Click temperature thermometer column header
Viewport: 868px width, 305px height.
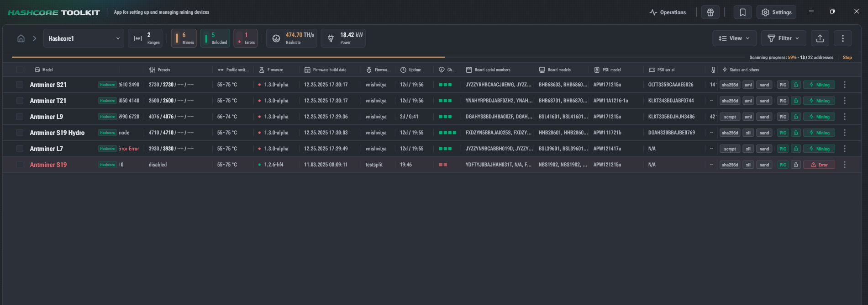713,70
